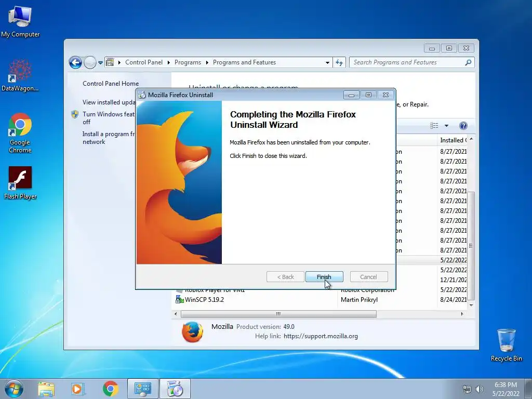
Task: Expand arrow after Programs breadcrumb
Action: click(207, 62)
